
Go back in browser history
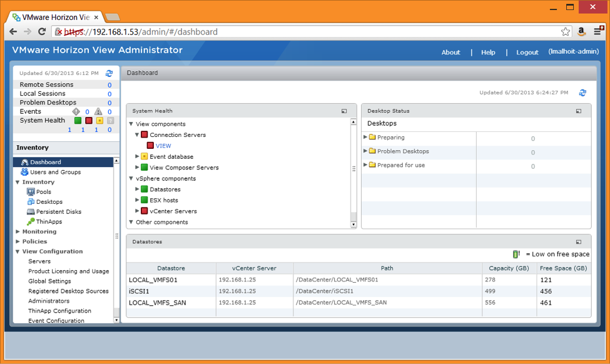point(13,31)
